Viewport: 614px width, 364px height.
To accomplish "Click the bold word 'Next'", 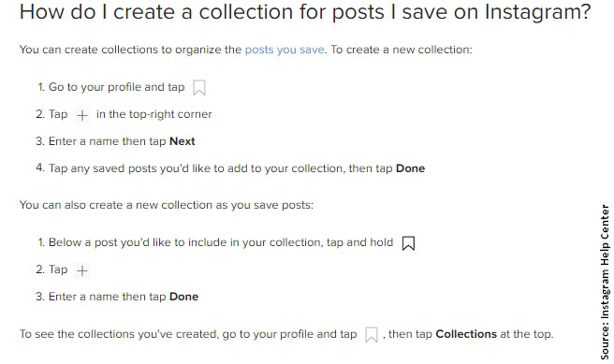I will [x=183, y=141].
